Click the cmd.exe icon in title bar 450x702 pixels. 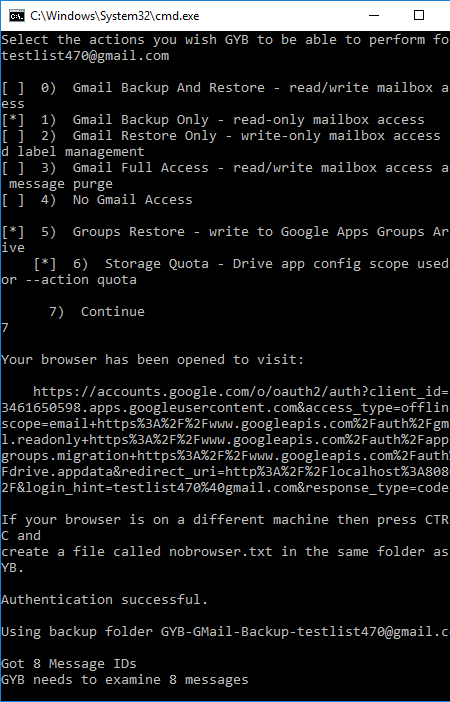pyautogui.click(x=17, y=16)
